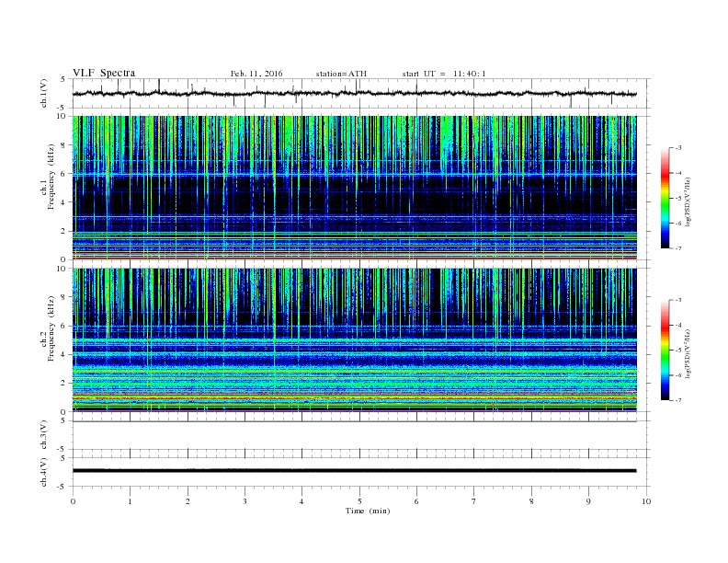This screenshot has width=728, height=563.
Task: Click the ch.1 "Frequency (kHz)" axis label
Action: [51, 177]
